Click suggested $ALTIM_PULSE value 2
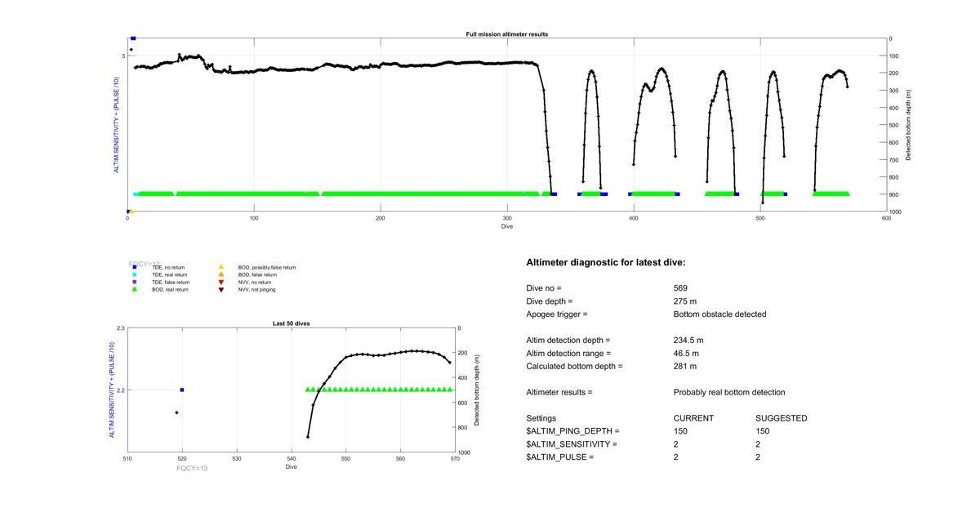The height and width of the screenshot is (508, 980). coord(758,457)
